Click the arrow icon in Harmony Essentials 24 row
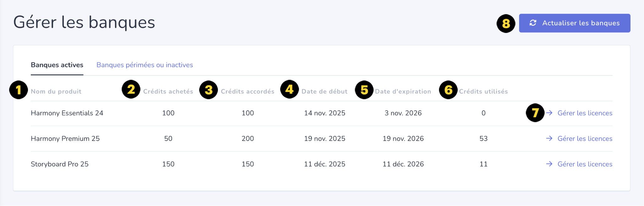 (549, 113)
